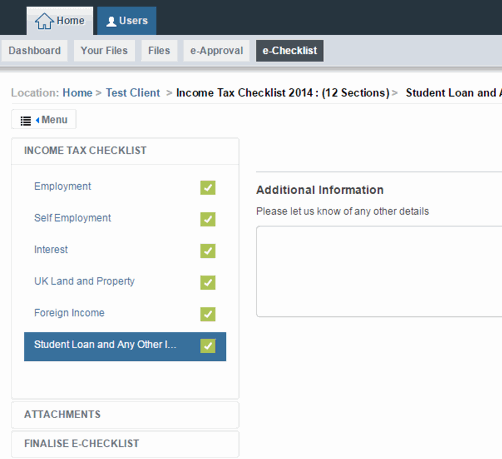Click the green tick on Student Loan row
The image size is (502, 459).
click(208, 346)
